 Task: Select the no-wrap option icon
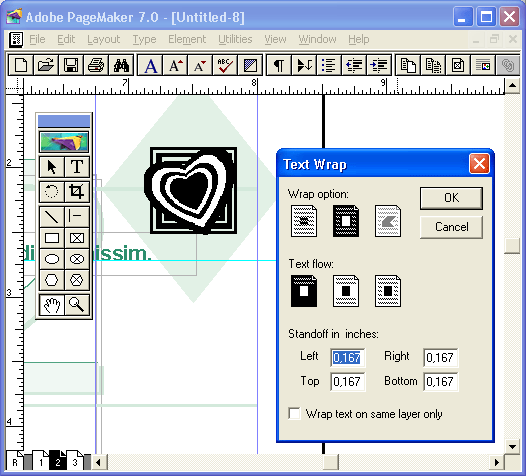pyautogui.click(x=304, y=221)
